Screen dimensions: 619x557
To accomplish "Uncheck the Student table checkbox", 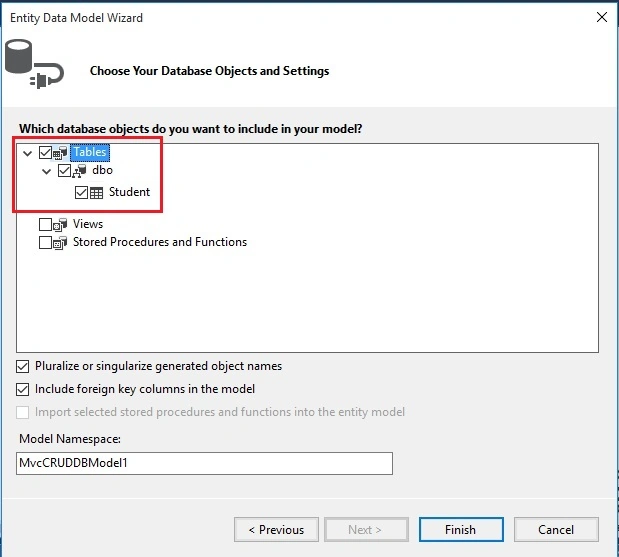I will point(81,193).
